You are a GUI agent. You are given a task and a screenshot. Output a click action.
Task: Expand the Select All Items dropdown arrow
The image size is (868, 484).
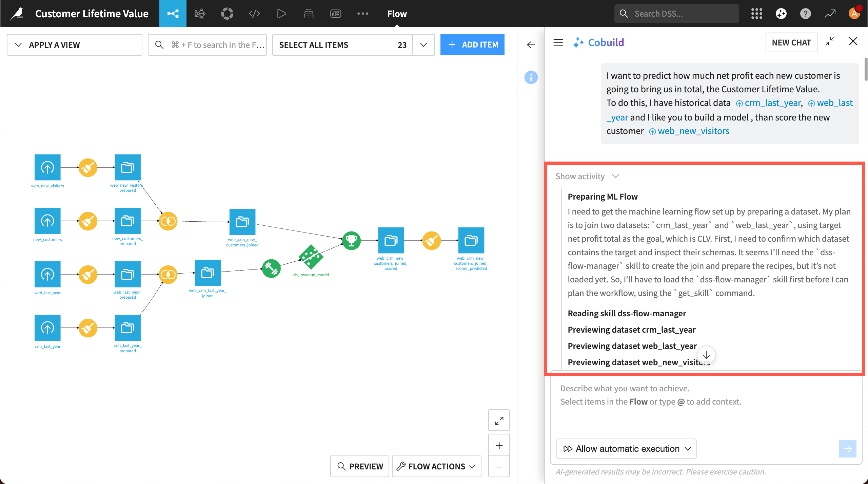pyautogui.click(x=423, y=45)
